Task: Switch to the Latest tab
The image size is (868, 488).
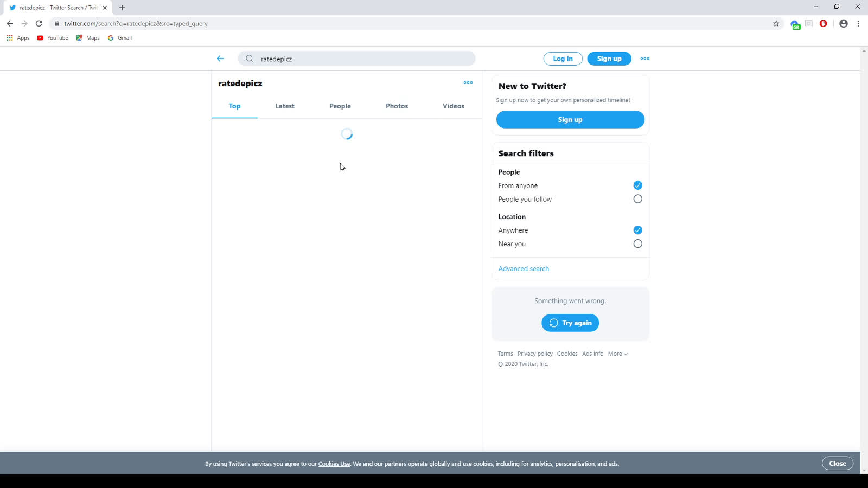Action: (285, 106)
